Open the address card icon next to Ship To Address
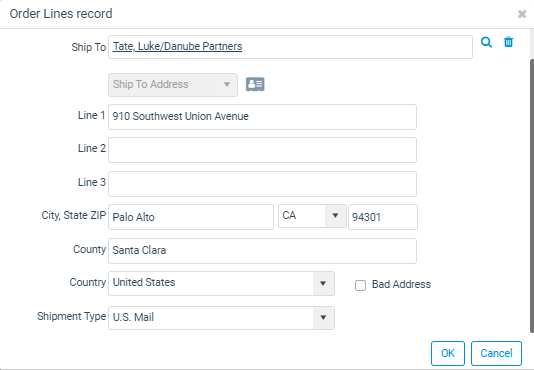534x370 pixels. coord(255,84)
